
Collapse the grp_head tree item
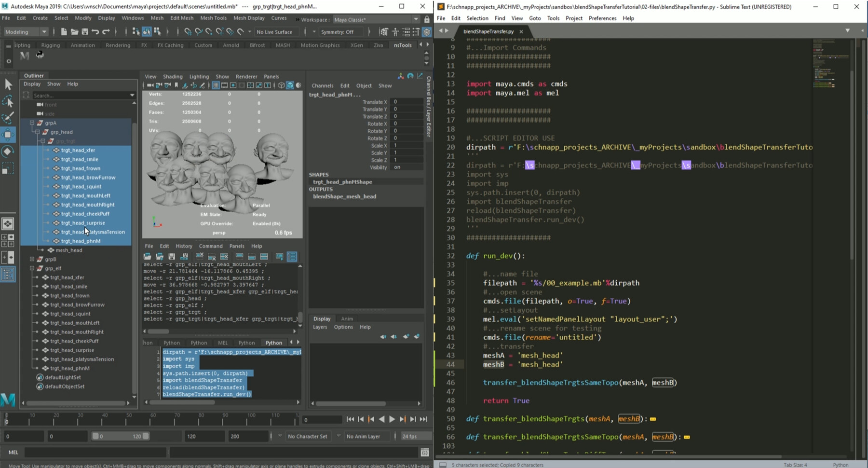(x=36, y=132)
